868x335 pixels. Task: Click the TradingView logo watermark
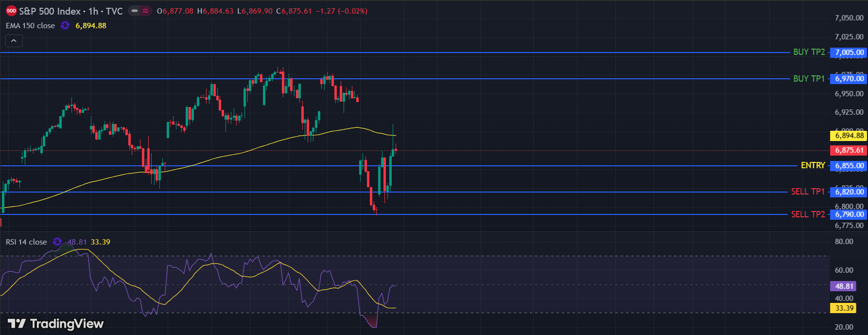56,324
